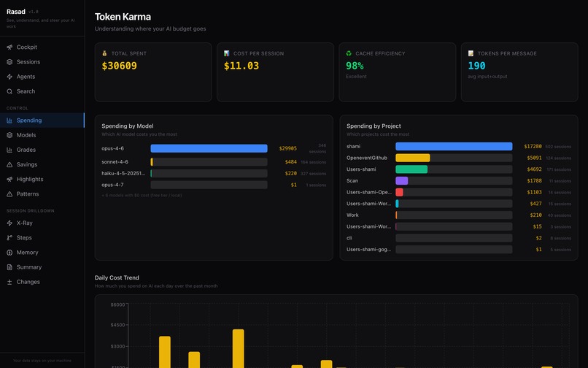588x368 pixels.
Task: Open the Changes drilldown
Action: [x=42, y=282]
